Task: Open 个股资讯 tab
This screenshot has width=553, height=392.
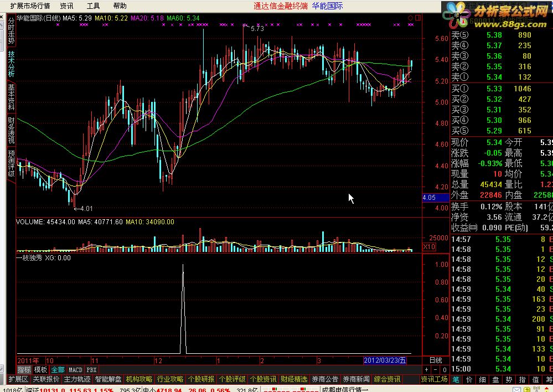Action: tap(263, 379)
